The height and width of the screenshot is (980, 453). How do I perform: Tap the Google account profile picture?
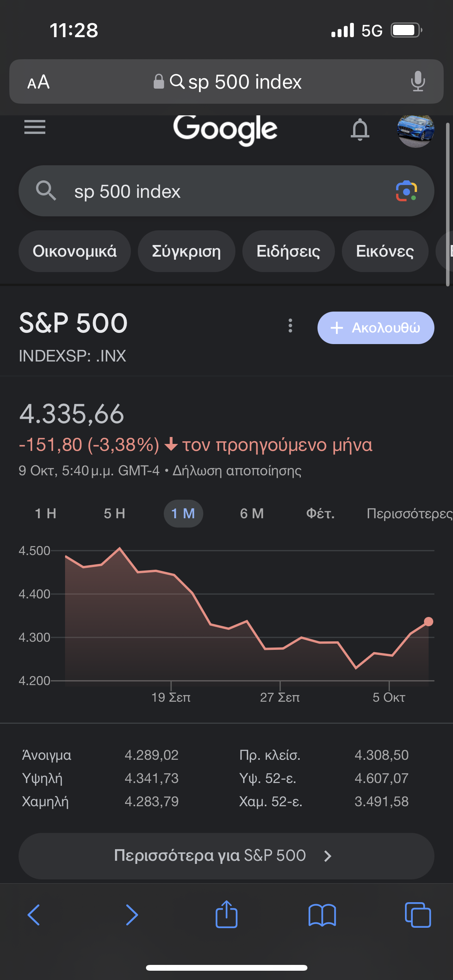[x=415, y=130]
